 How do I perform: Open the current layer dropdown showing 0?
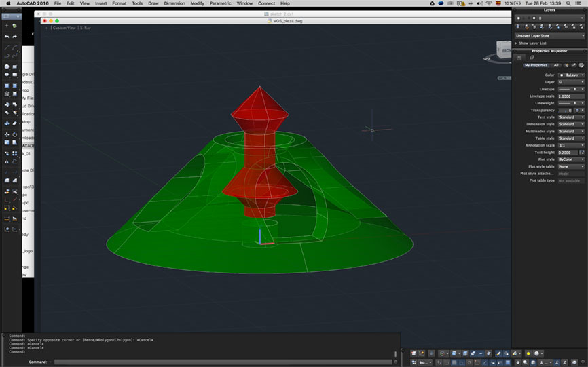549,18
